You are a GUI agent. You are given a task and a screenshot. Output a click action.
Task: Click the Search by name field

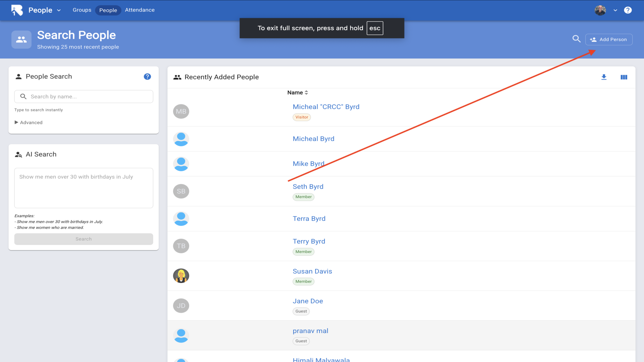coord(84,97)
